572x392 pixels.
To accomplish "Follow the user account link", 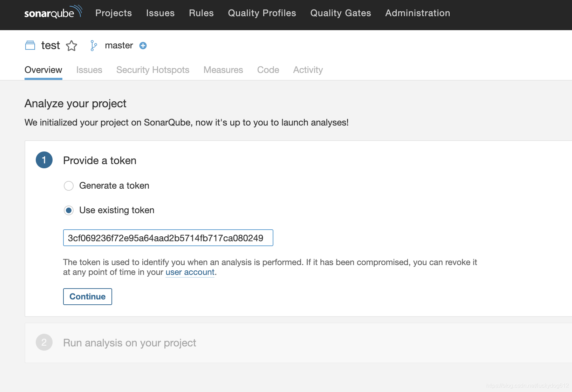I will [x=190, y=272].
